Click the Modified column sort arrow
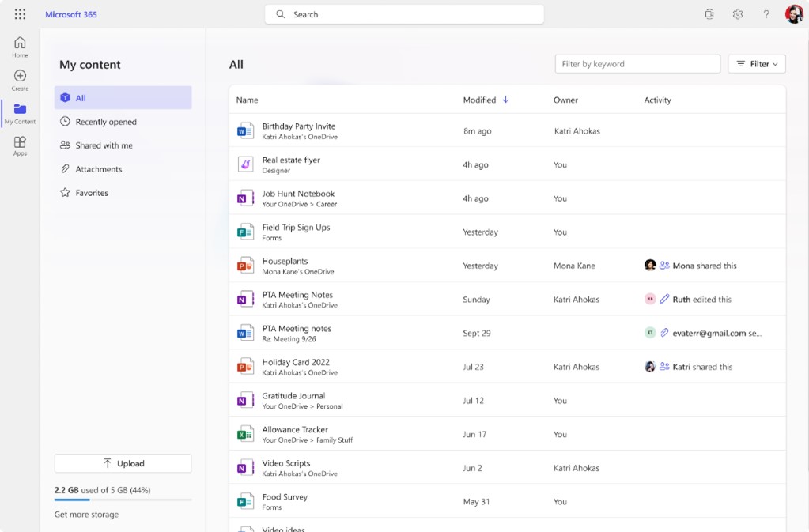The height and width of the screenshot is (532, 809). point(505,100)
